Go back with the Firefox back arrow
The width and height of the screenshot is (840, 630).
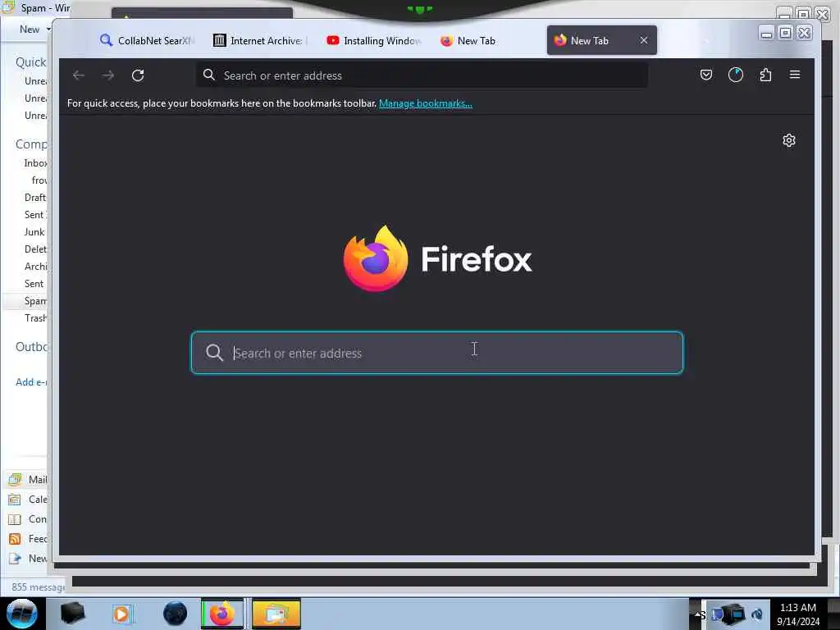tap(79, 75)
